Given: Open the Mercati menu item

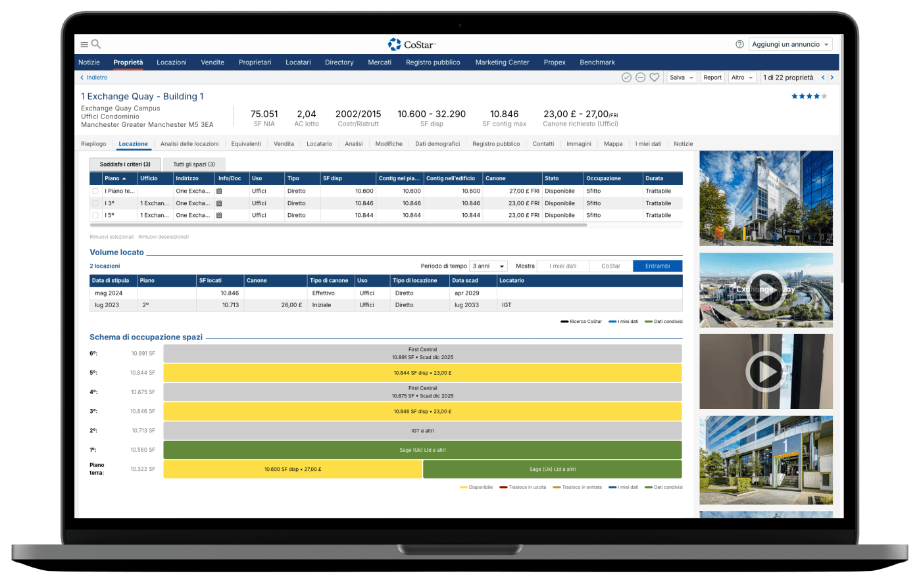Looking at the screenshot, I should tap(380, 62).
